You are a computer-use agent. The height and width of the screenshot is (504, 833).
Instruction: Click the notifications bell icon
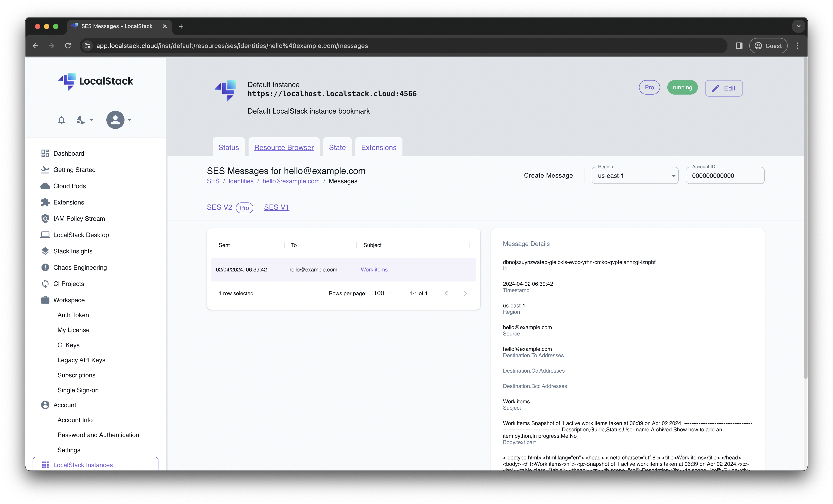(x=61, y=120)
